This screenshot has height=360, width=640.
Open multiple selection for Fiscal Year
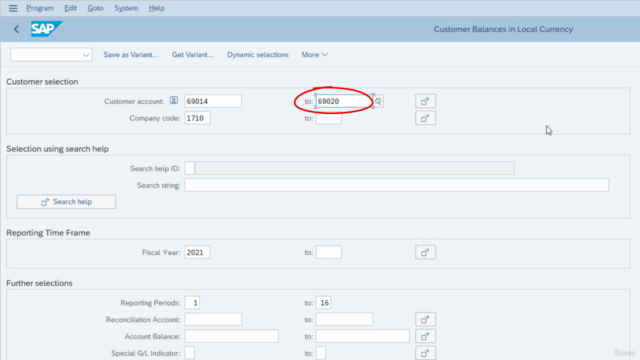425,252
